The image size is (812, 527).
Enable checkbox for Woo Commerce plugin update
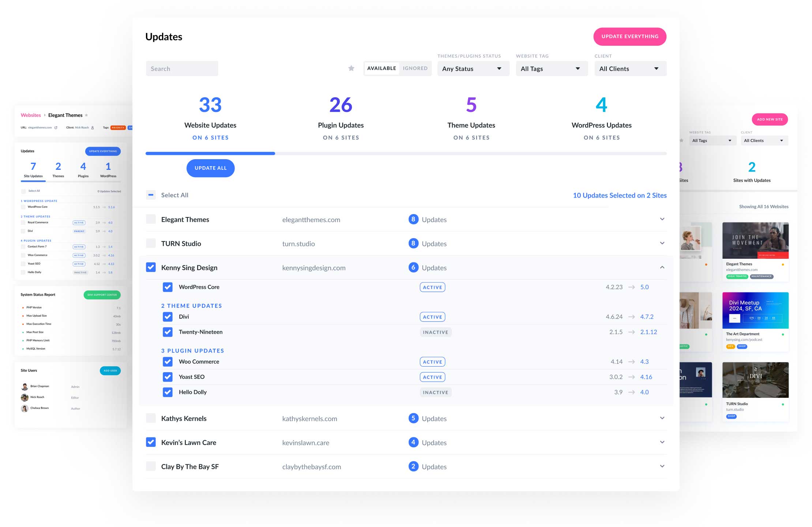pos(167,361)
